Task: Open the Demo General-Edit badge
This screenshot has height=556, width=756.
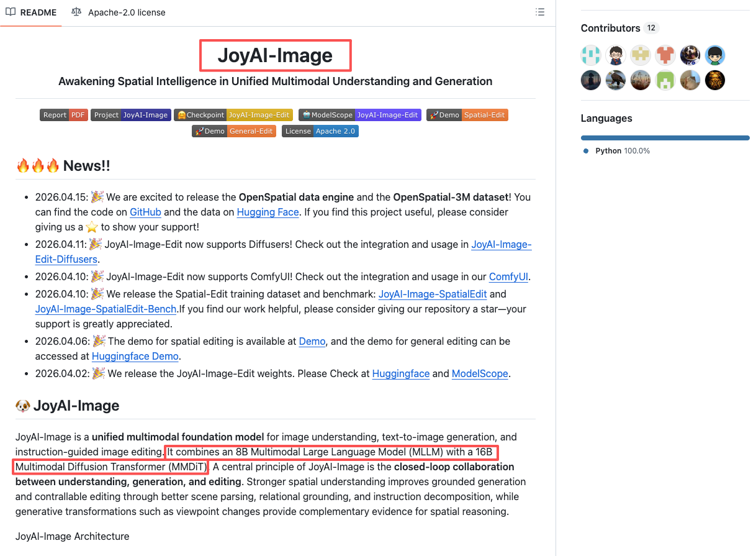Action: click(234, 131)
